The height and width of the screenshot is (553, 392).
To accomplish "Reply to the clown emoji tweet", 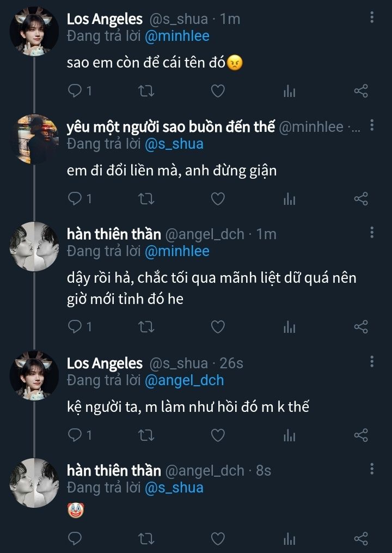I will 75,539.
